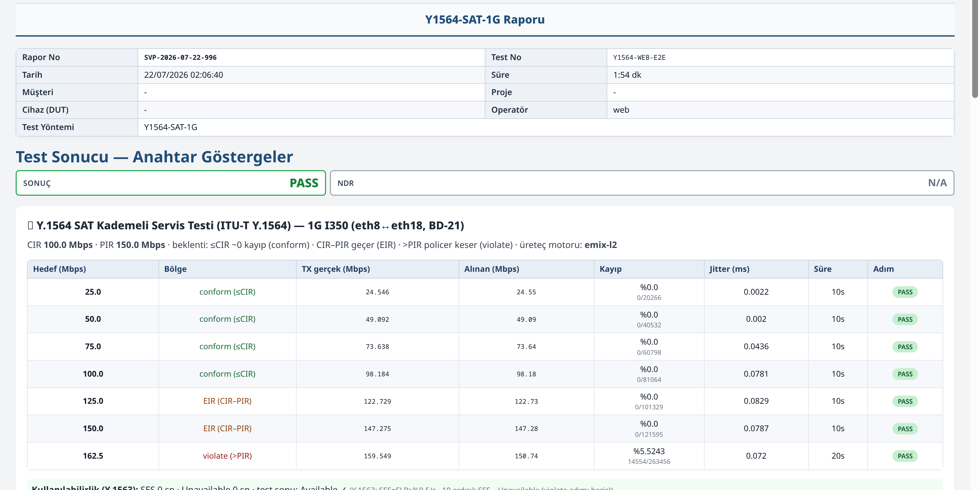Click the PASS badge in the 150.0 row
980x490 pixels.
pyautogui.click(x=905, y=429)
